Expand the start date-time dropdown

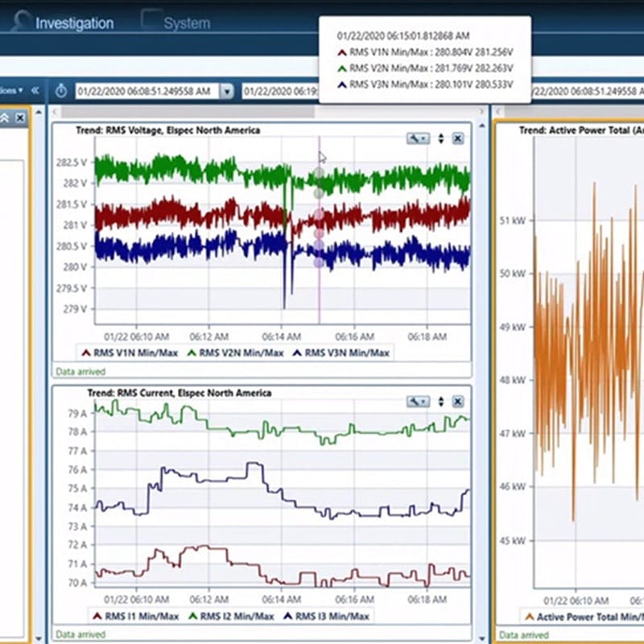coord(226,92)
